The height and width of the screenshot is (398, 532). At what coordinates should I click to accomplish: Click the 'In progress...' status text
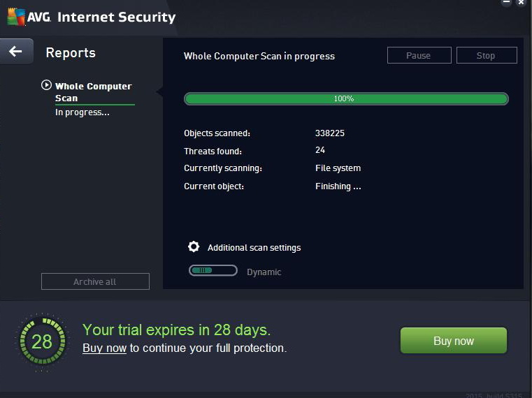[x=82, y=112]
